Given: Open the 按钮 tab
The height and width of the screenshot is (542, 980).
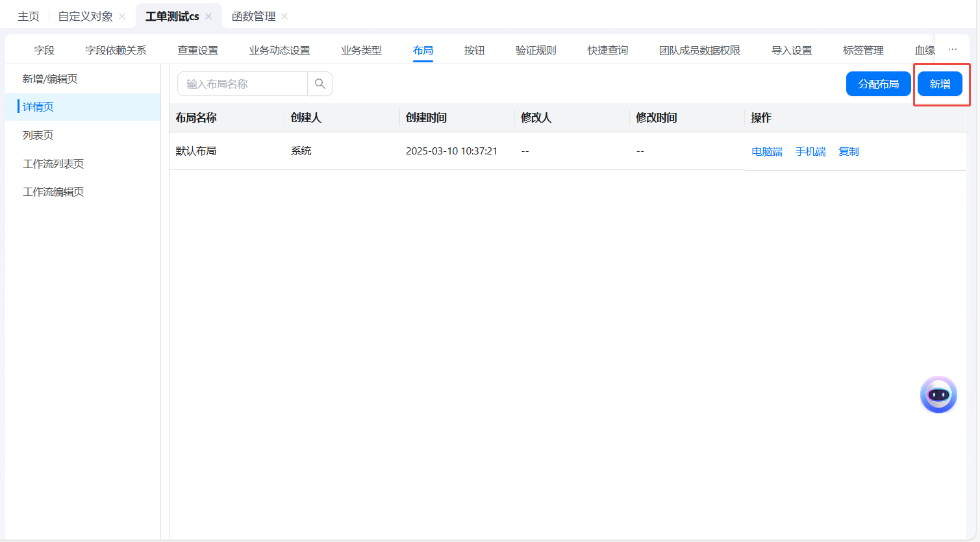Looking at the screenshot, I should tap(474, 50).
